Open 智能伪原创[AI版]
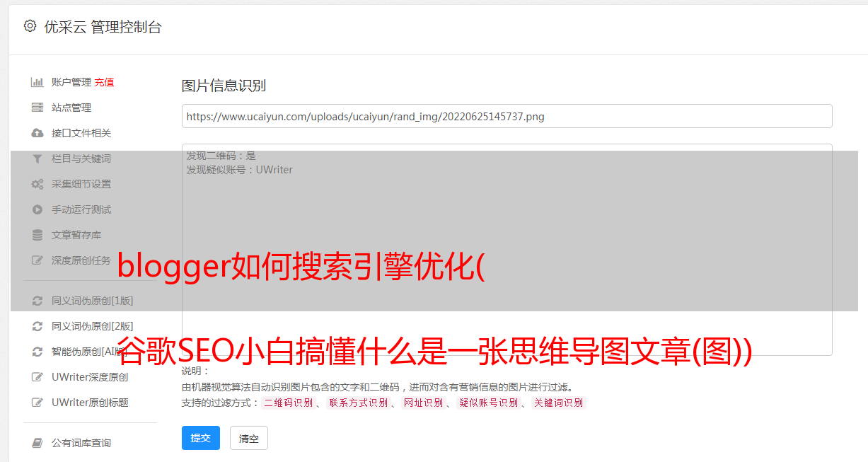Image resolution: width=868 pixels, height=462 pixels. [x=91, y=352]
